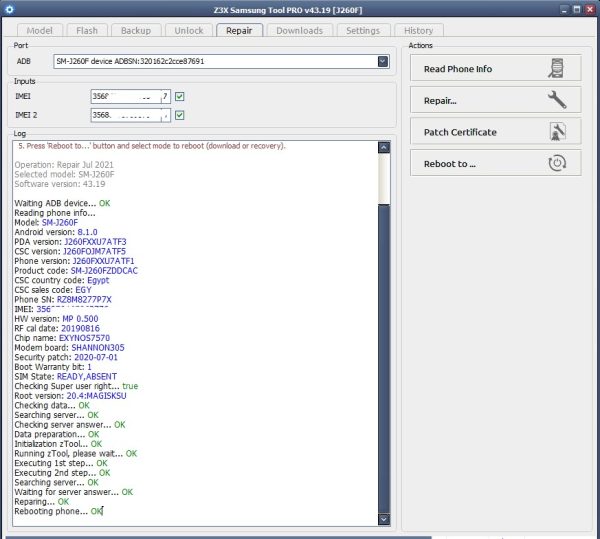Click 'Chip name: EXYNOS7570' line
Image resolution: width=600 pixels, height=539 pixels.
click(x=62, y=338)
